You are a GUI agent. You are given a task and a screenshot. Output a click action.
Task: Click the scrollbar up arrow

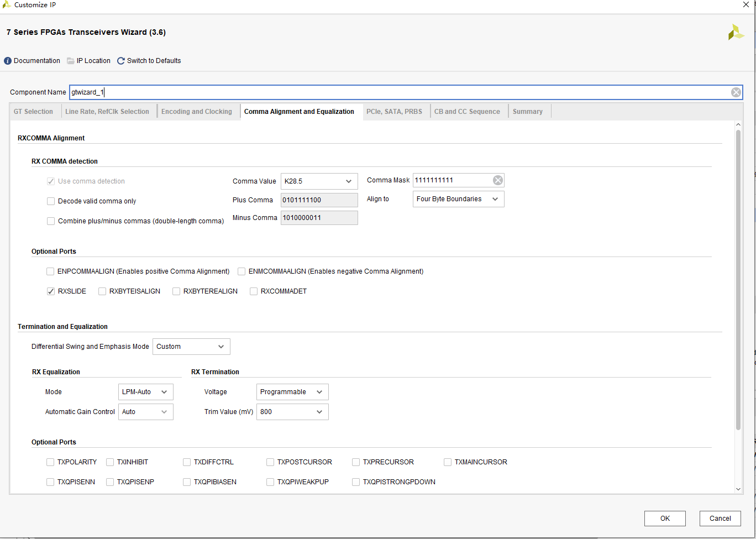tap(738, 125)
